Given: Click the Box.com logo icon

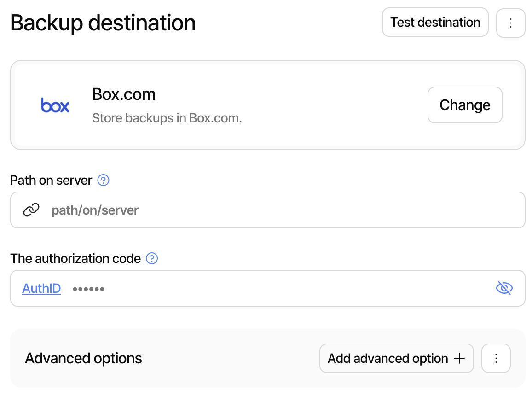Looking at the screenshot, I should click(x=55, y=105).
